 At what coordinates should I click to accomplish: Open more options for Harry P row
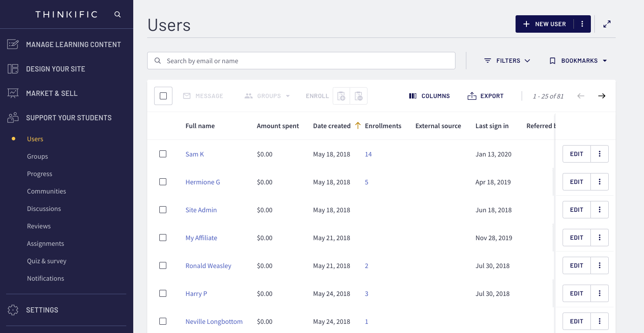click(600, 293)
